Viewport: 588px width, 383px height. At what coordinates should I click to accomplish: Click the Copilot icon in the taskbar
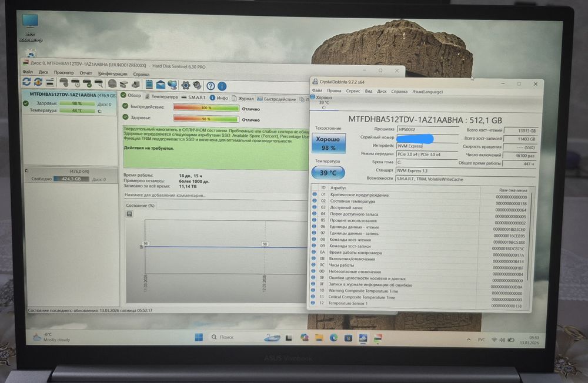point(305,338)
